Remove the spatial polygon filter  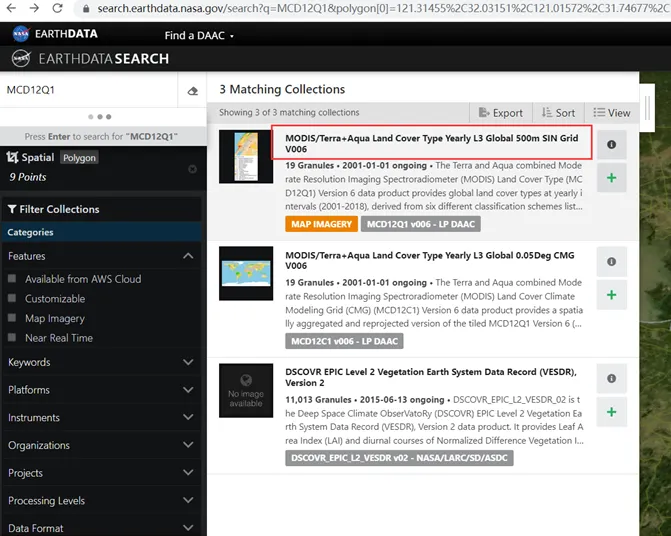click(193, 169)
